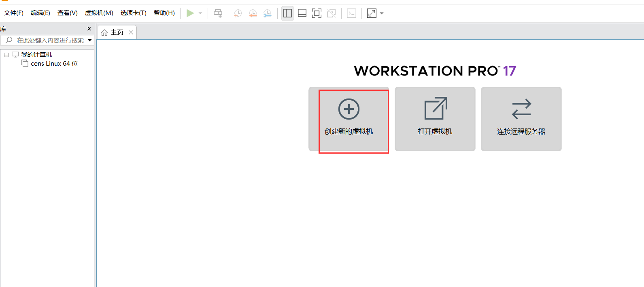Close the 库 library panel

pyautogui.click(x=89, y=29)
